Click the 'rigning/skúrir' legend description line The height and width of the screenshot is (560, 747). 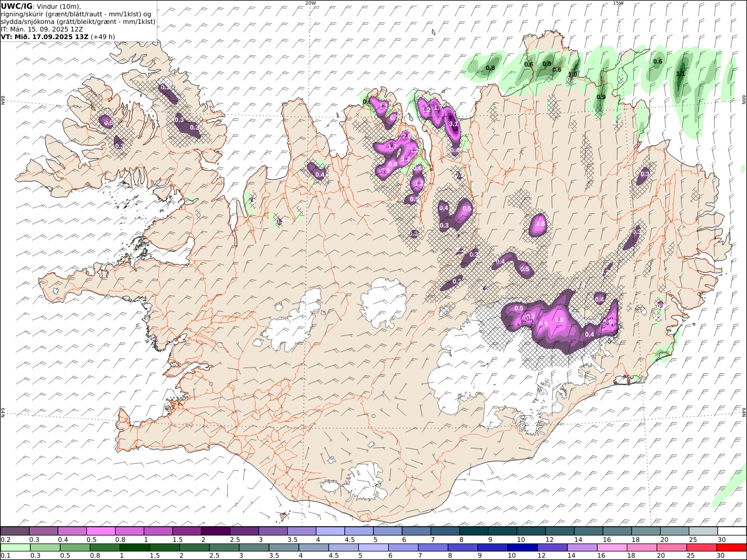pos(76,13)
